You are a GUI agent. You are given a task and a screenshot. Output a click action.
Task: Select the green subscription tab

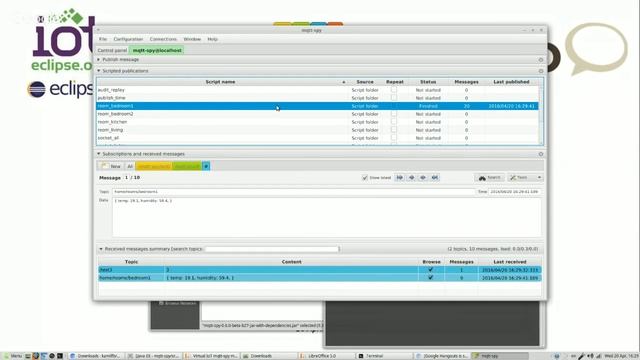[x=187, y=166]
